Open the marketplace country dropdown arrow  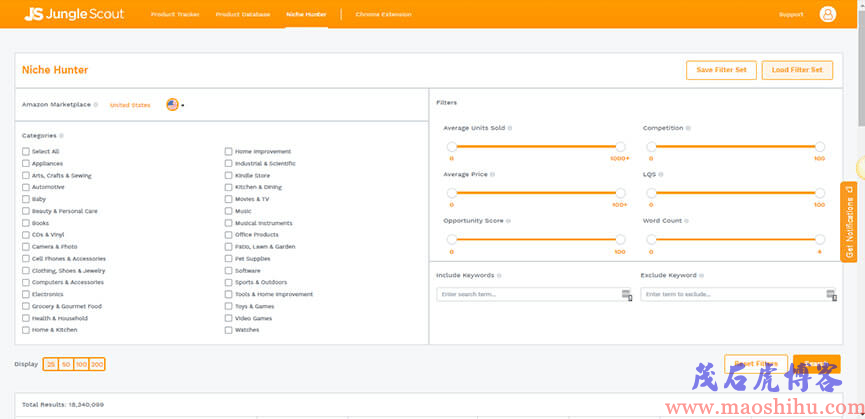(x=183, y=105)
